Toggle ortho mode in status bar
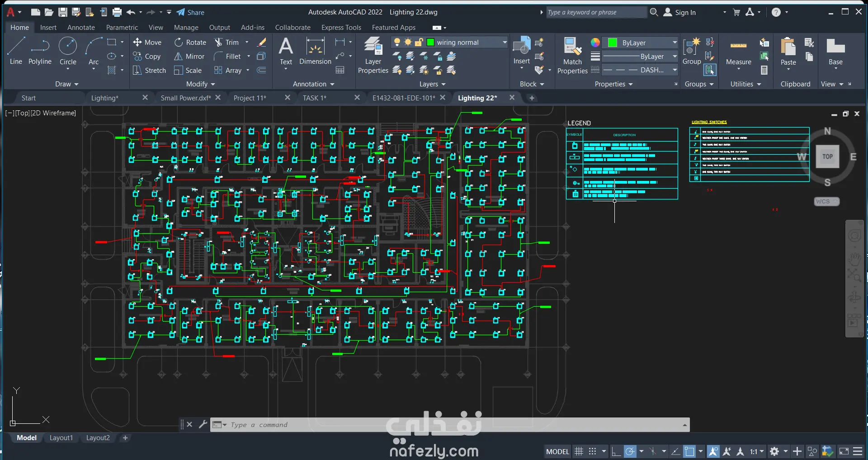Screen dimensions: 868x460 pyautogui.click(x=616, y=451)
